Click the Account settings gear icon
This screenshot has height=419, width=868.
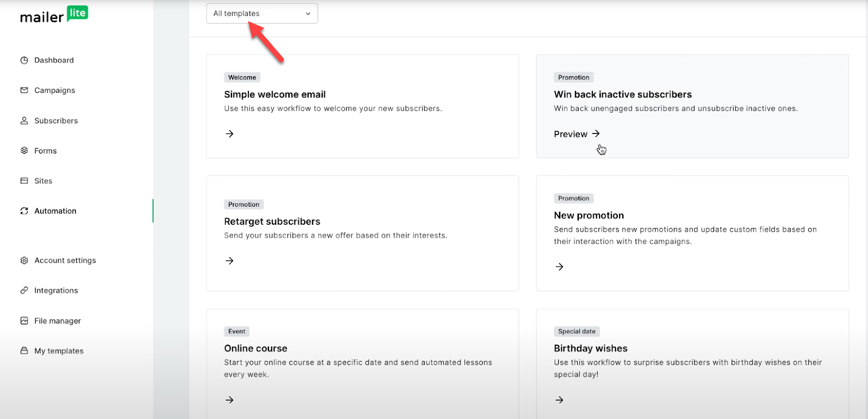tap(24, 261)
